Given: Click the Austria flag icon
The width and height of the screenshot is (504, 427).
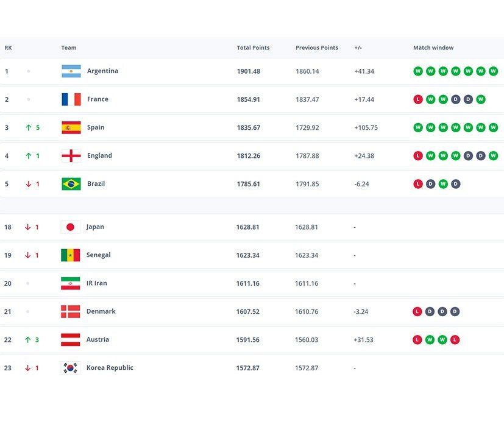Looking at the screenshot, I should pyautogui.click(x=70, y=340).
